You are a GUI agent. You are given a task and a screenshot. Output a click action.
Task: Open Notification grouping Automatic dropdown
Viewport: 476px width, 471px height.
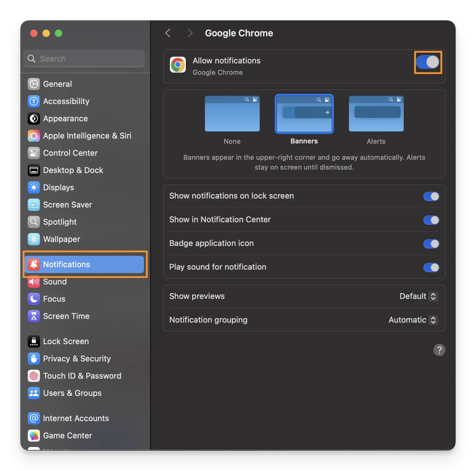(413, 320)
